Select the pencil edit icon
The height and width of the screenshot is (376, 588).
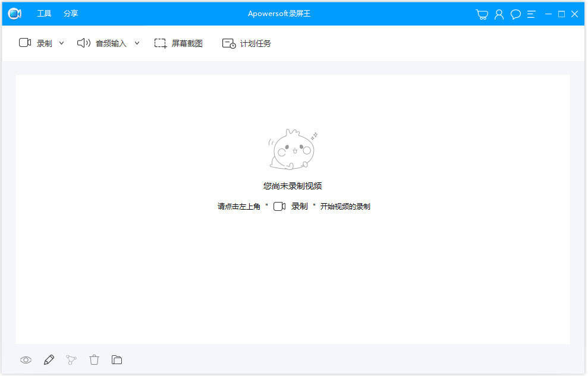[x=49, y=359]
